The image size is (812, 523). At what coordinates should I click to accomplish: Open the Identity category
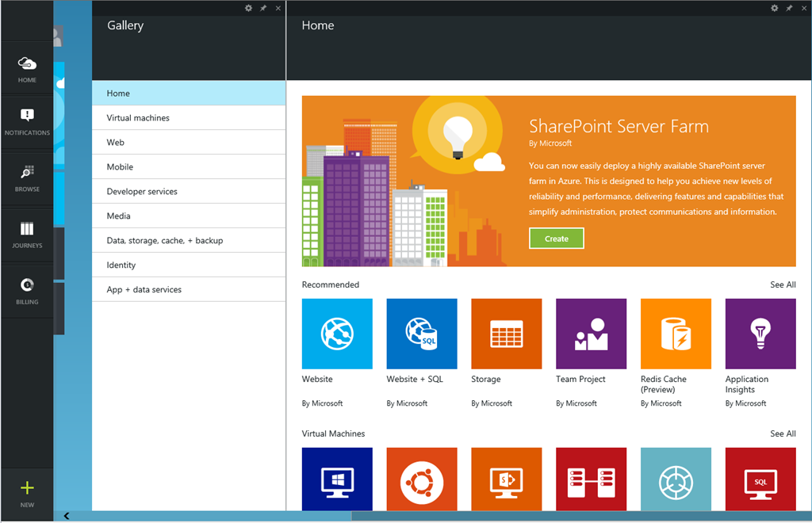189,265
